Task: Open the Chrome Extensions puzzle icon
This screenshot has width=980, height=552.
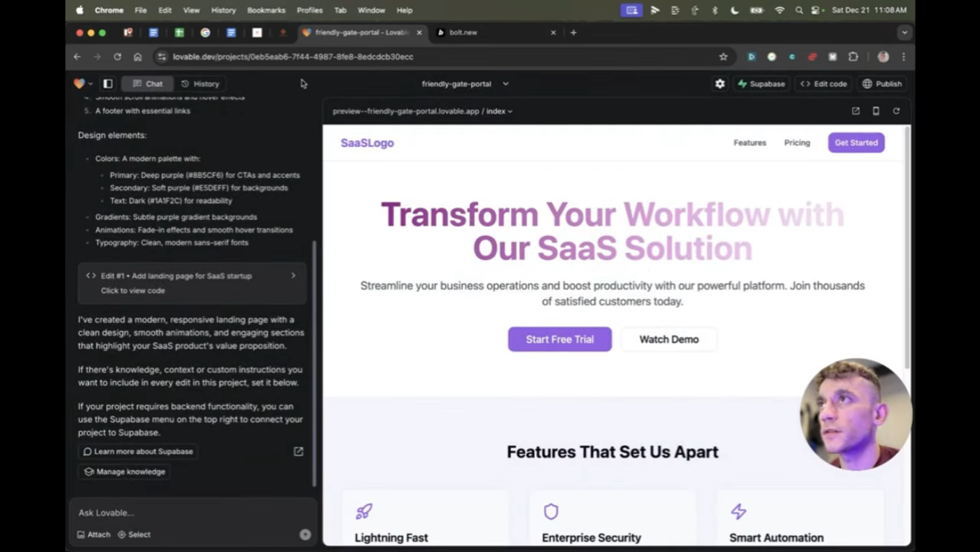Action: 853,57
